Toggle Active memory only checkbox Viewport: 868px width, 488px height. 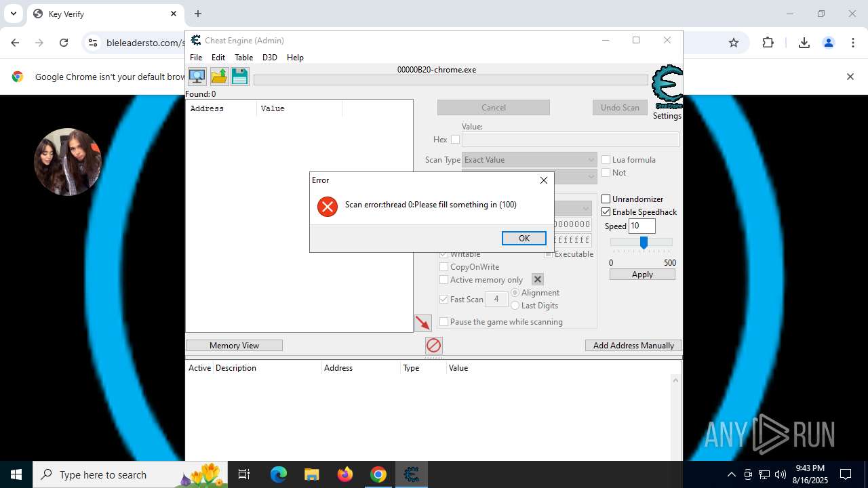[x=444, y=280]
